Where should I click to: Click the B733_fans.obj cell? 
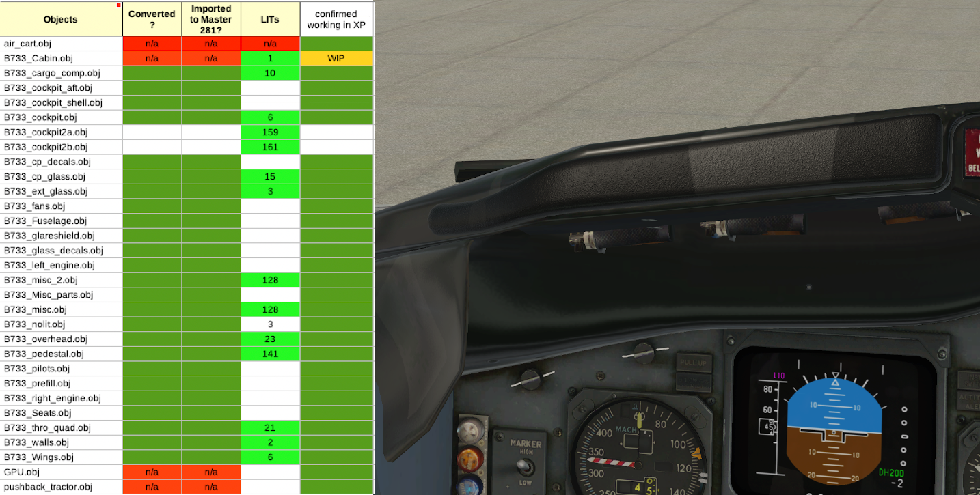pyautogui.click(x=62, y=206)
